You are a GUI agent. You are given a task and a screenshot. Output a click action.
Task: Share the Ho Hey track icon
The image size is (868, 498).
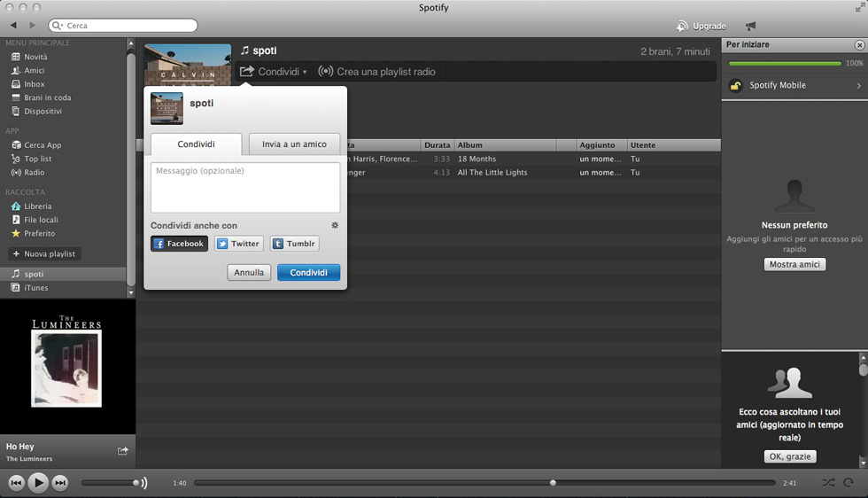click(122, 451)
